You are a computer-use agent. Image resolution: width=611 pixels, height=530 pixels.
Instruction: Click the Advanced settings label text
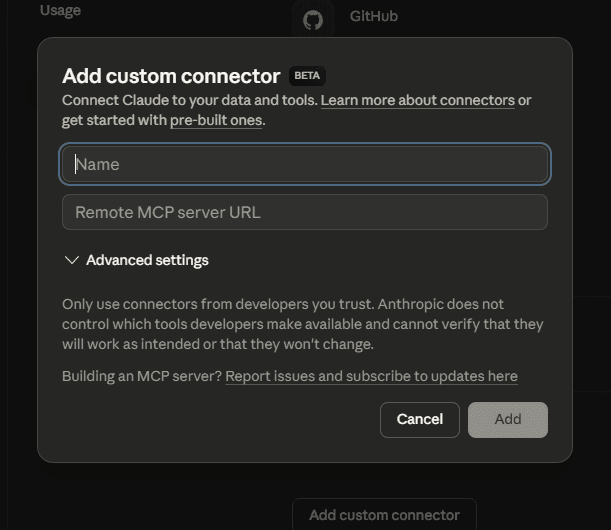pos(147,260)
